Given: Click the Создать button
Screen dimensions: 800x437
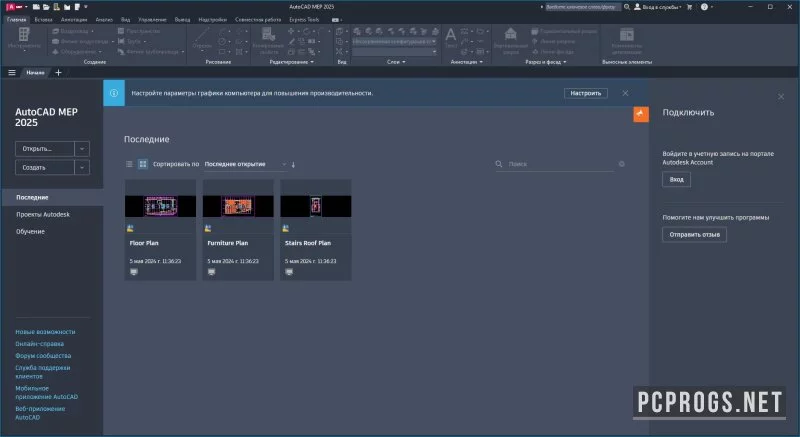Looking at the screenshot, I should coord(45,167).
